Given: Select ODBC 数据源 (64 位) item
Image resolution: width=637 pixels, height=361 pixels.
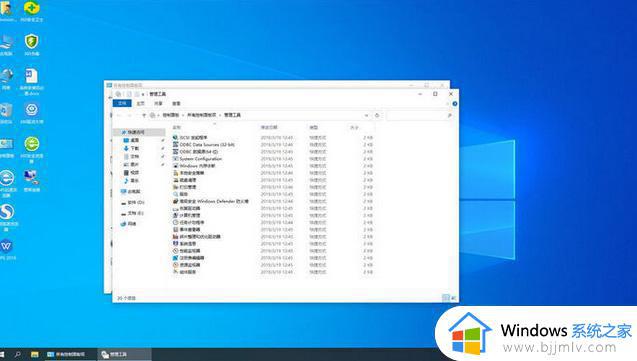Looking at the screenshot, I should [x=195, y=151].
